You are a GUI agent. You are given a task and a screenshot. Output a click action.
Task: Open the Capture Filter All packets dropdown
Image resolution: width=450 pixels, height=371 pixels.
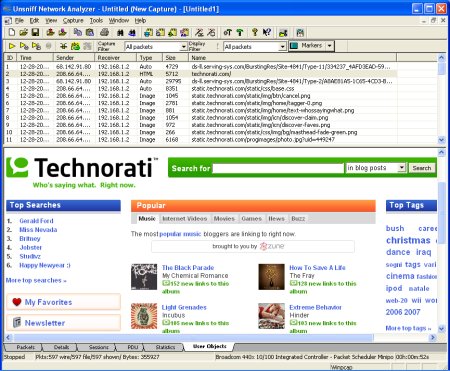click(183, 47)
